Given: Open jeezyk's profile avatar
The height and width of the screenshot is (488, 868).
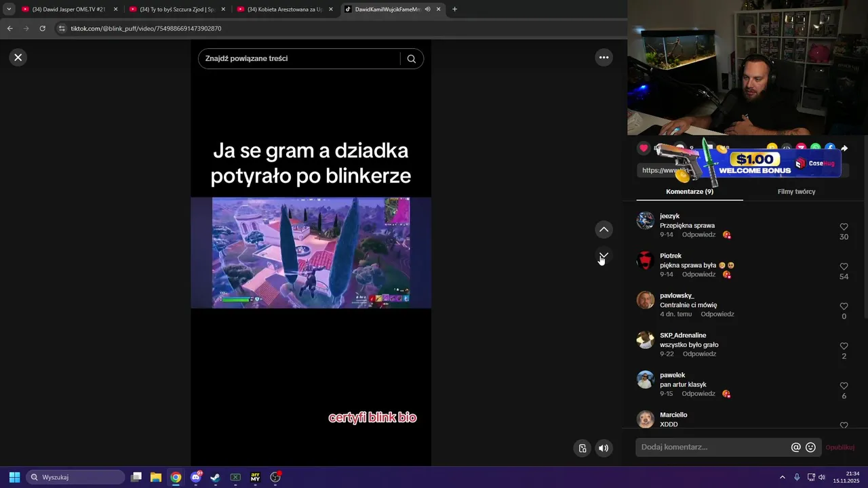Looking at the screenshot, I should (646, 220).
